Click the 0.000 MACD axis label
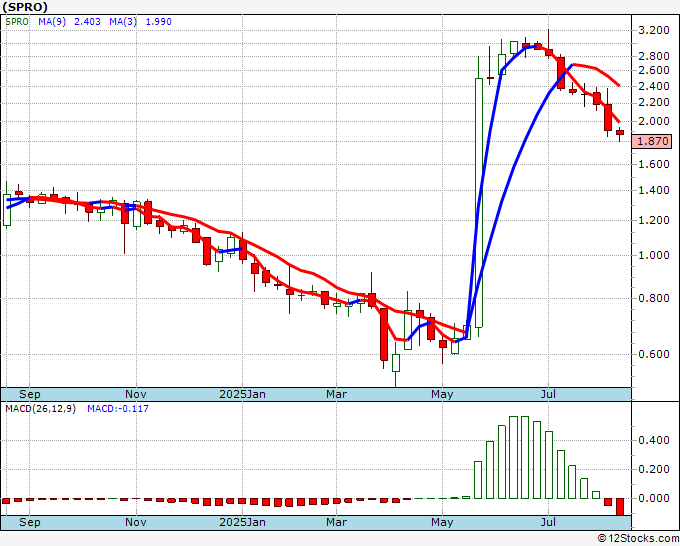Screen dimensions: 680x546 [x=654, y=498]
